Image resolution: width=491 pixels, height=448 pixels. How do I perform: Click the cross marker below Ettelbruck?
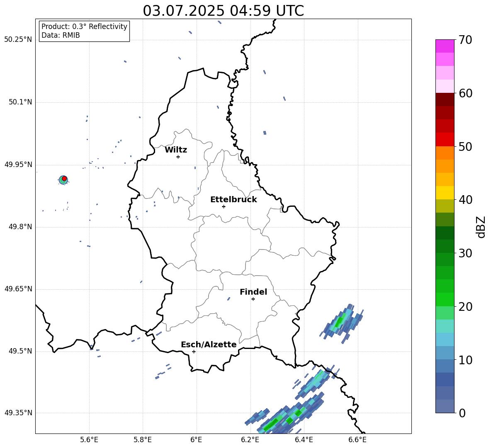point(224,206)
